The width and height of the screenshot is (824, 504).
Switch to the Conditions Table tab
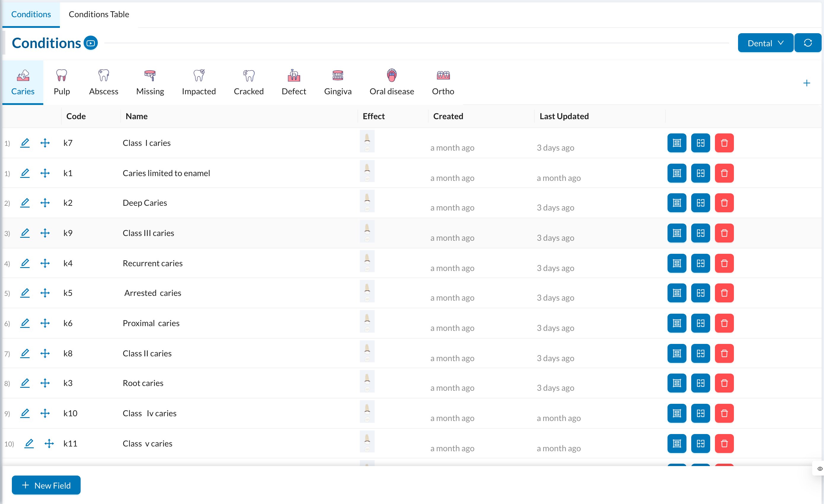pyautogui.click(x=99, y=15)
